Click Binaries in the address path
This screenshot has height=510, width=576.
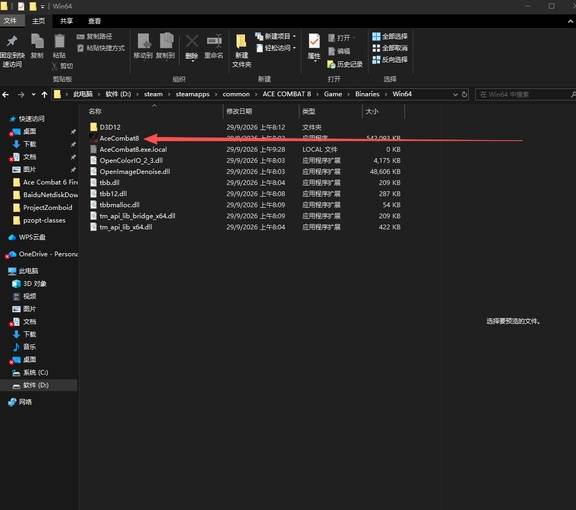pyautogui.click(x=367, y=94)
